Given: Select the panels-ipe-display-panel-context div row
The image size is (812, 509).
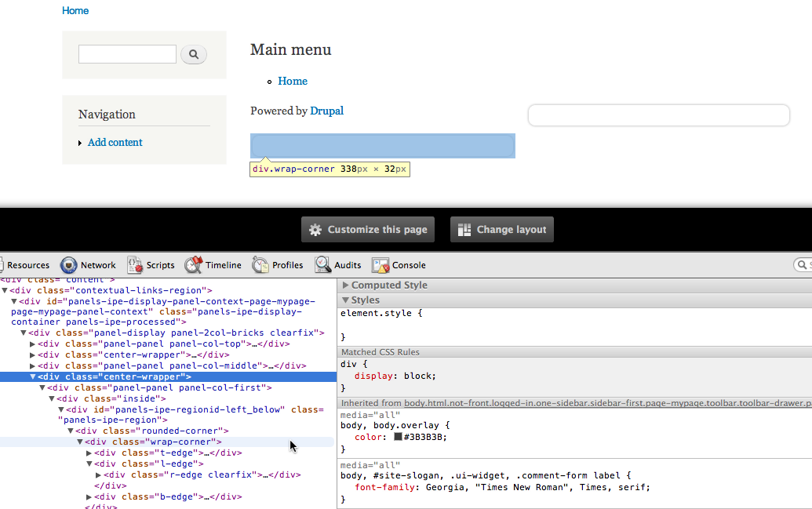Looking at the screenshot, I should click(x=164, y=311).
